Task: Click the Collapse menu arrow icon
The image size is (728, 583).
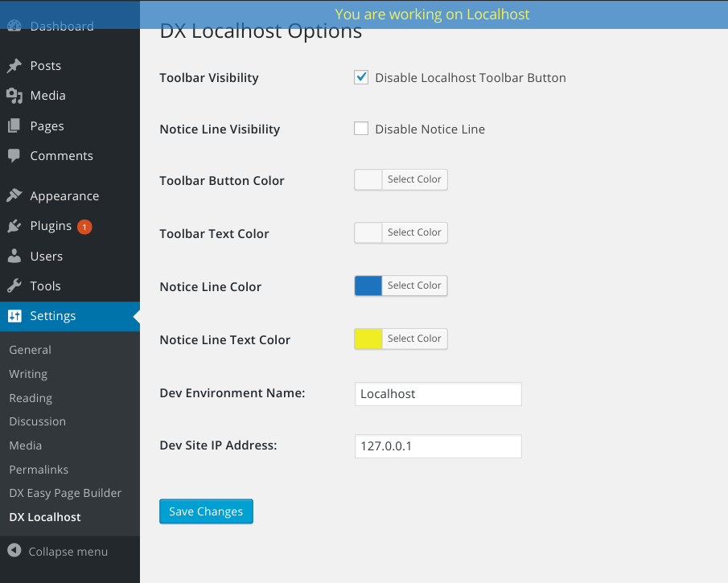Action: 14,551
